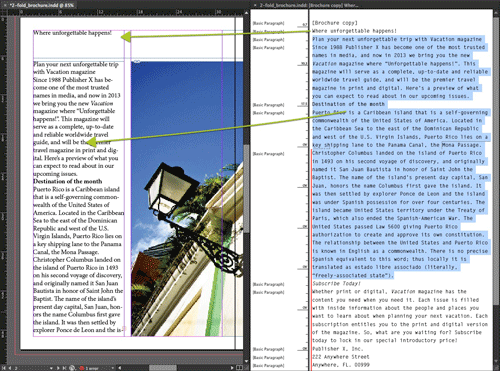Click 'Christopher Columbus landed' line in story editor
Viewport: 500px width, 371px height.
pos(397,153)
